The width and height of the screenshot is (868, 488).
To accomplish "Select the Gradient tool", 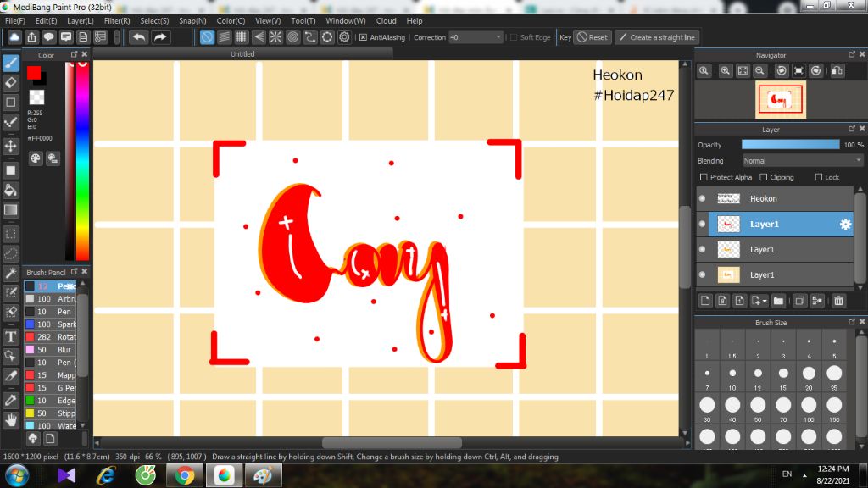I will 11,210.
